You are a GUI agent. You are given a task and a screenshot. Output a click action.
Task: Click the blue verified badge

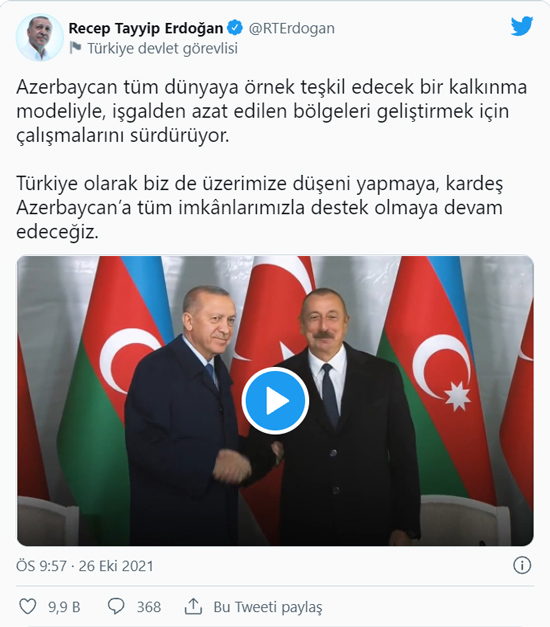point(235,28)
